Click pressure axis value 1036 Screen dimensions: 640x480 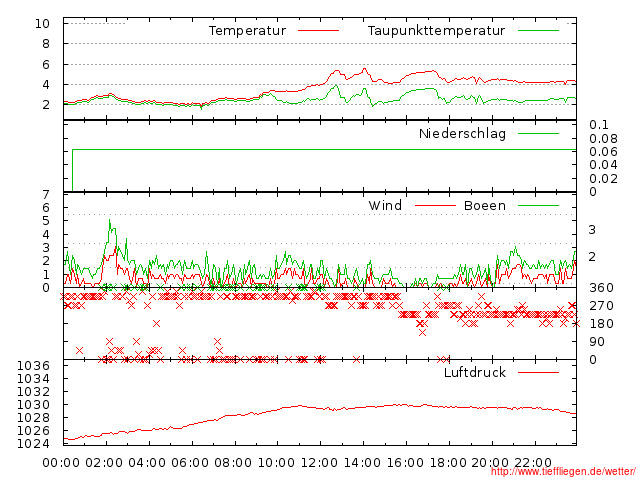tap(33, 366)
